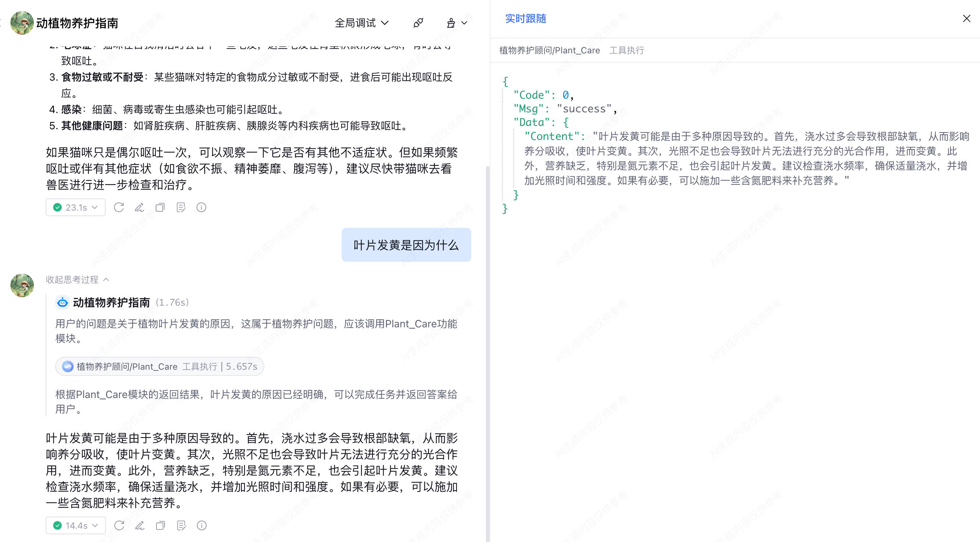Show info for the 23.1s reply
980x542 pixels.
tap(201, 207)
